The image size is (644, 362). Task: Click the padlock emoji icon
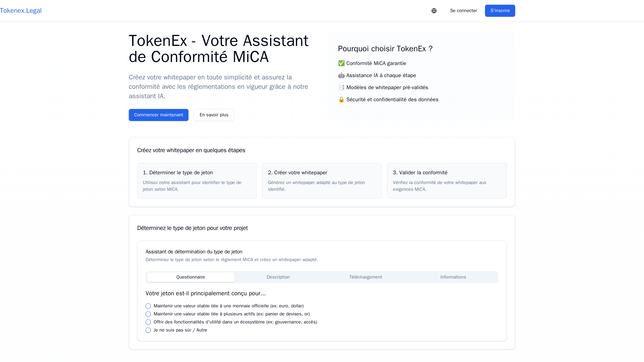(341, 100)
